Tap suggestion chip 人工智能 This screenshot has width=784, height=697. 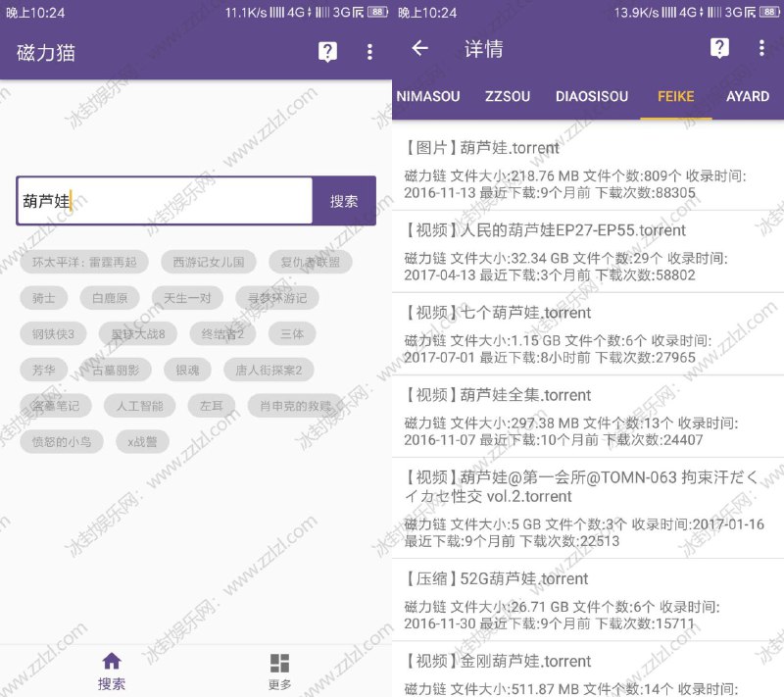[x=140, y=406]
